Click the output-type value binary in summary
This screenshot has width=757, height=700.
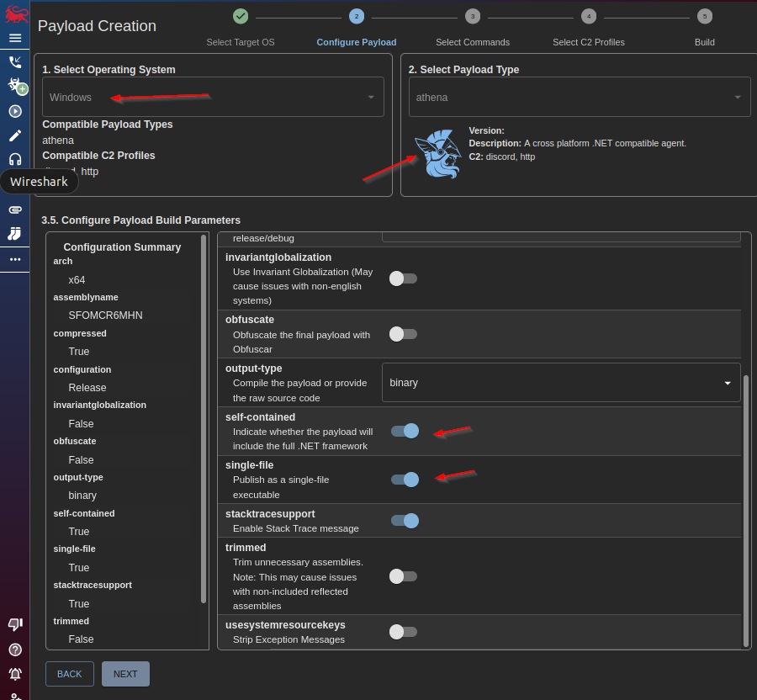click(x=82, y=496)
